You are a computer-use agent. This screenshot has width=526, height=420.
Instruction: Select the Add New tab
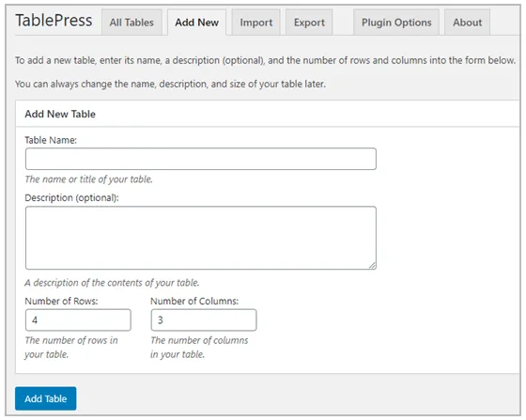pos(196,23)
